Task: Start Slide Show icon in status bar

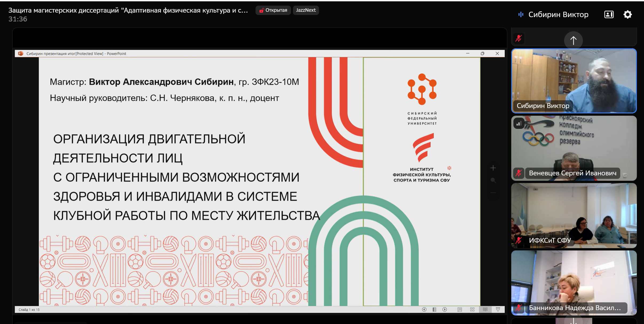Action: tap(498, 309)
